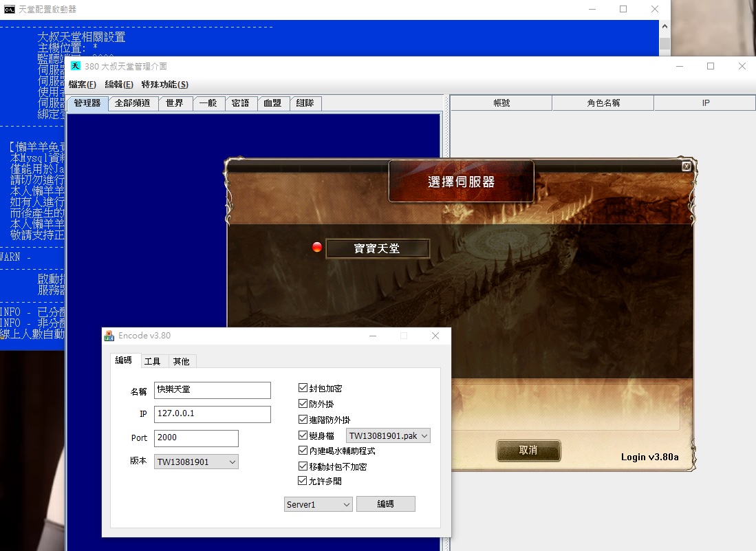
Task: Close the 380 management interface window
Action: click(742, 66)
